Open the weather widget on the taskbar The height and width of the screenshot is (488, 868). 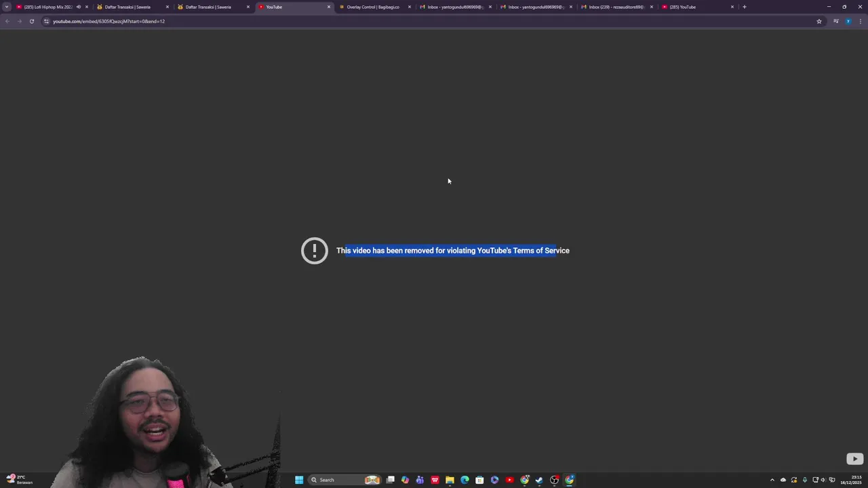pyautogui.click(x=19, y=480)
